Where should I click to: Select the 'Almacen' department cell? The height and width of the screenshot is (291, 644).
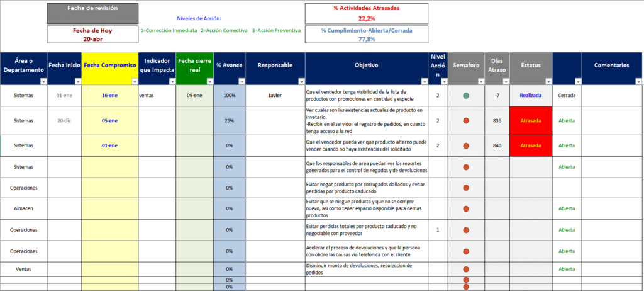click(x=23, y=208)
